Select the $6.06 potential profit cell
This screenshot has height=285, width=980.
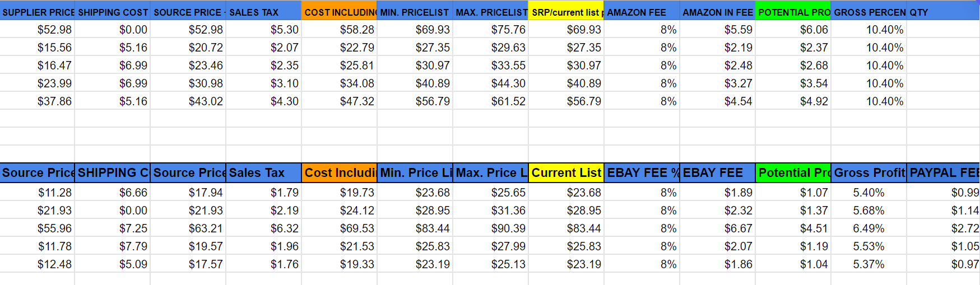pyautogui.click(x=793, y=30)
